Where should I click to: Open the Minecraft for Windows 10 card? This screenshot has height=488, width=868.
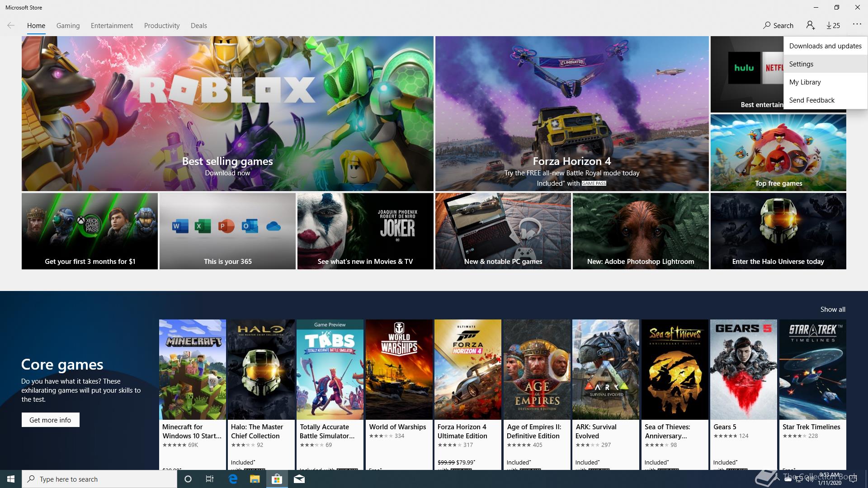click(193, 394)
